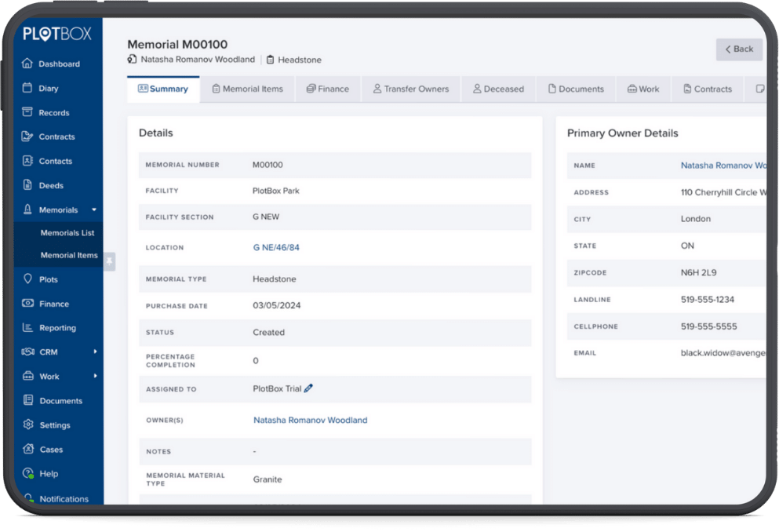The image size is (779, 532).
Task: Open the Natasha Romanov Woodland owner link
Action: 310,420
